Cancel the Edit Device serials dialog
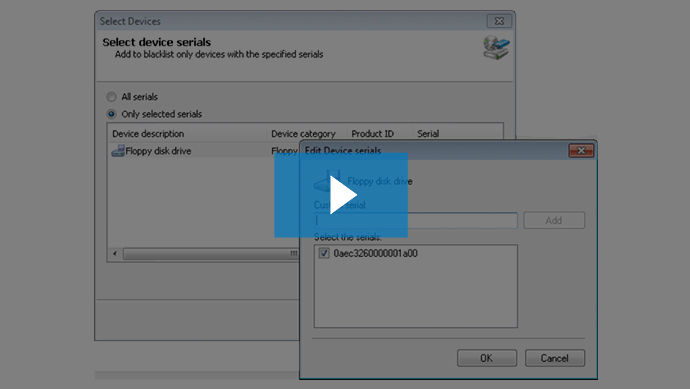This screenshot has height=389, width=690. click(554, 358)
